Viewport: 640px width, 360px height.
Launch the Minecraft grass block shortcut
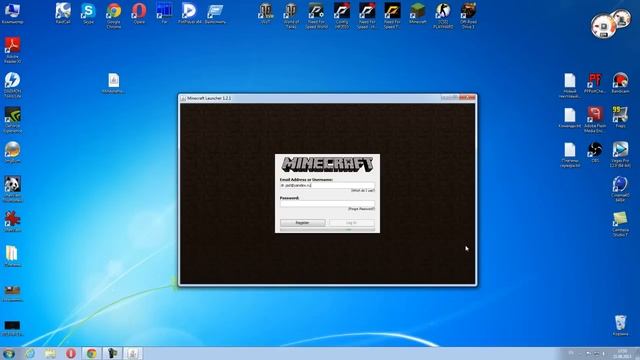(x=418, y=13)
